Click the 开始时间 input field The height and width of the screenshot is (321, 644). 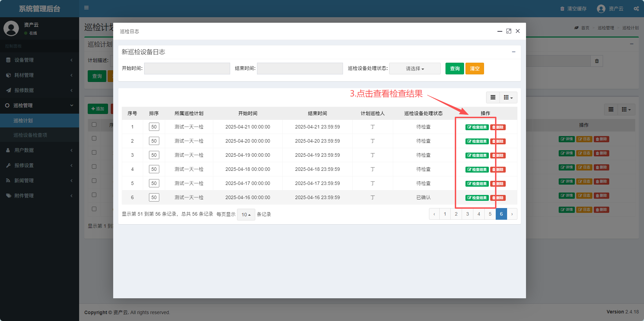coord(187,69)
